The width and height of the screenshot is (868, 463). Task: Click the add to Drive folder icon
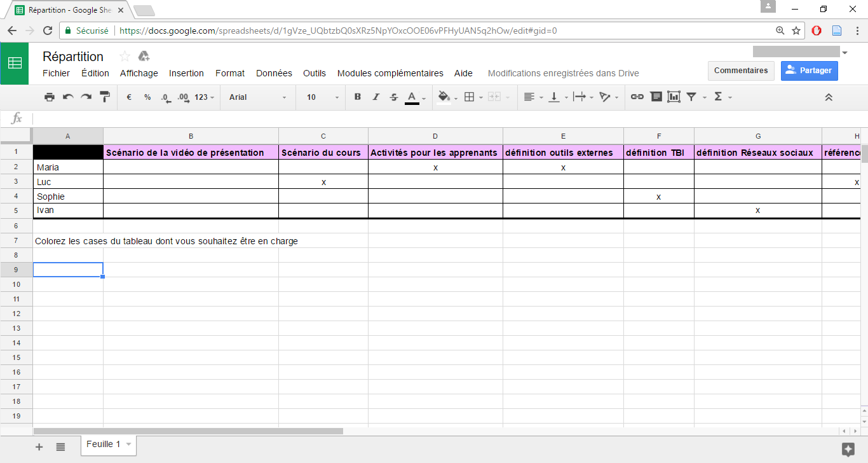click(144, 56)
